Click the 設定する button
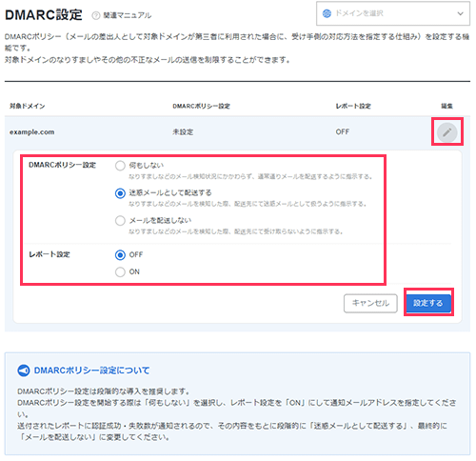The image size is (476, 461). click(428, 303)
